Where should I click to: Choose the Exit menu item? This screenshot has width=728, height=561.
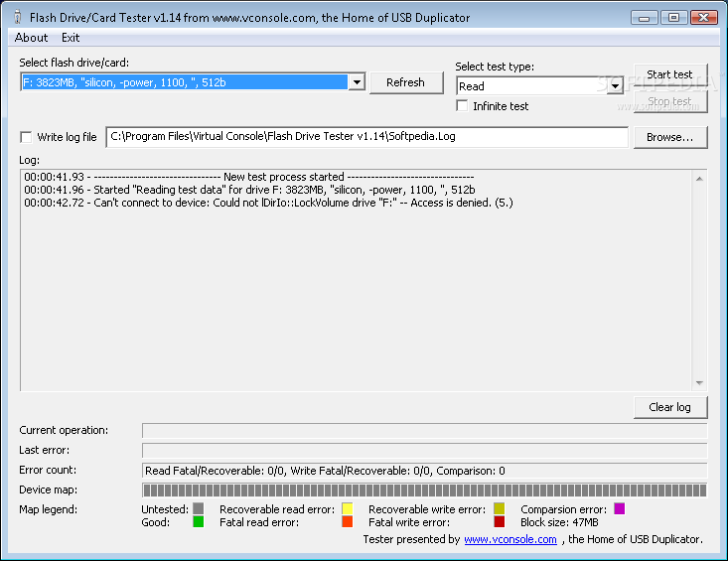[71, 38]
